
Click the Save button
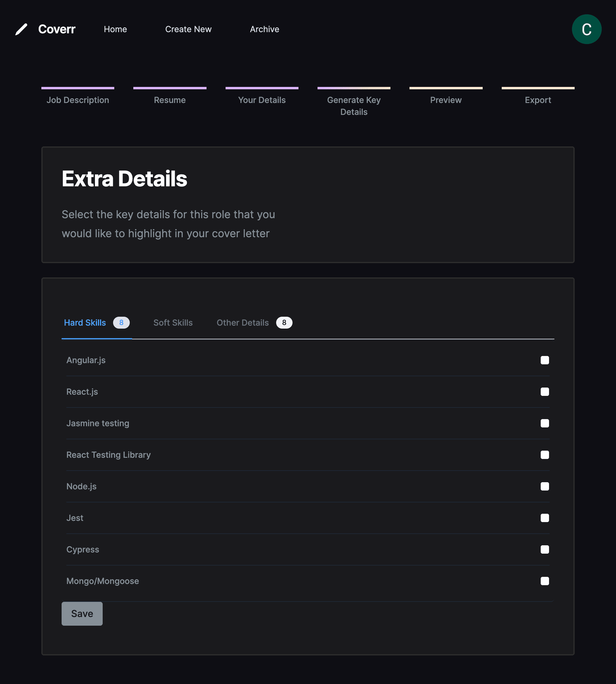(82, 613)
